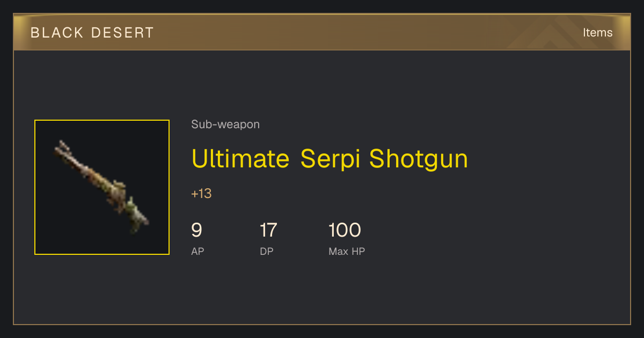
Task: Click the BLACK DESERT logo text
Action: (x=92, y=33)
